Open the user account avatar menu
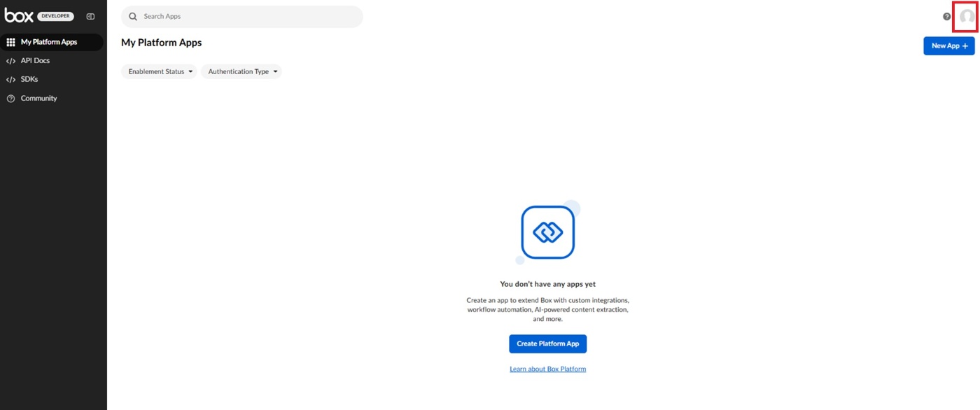Image resolution: width=980 pixels, height=410 pixels. pyautogui.click(x=967, y=17)
